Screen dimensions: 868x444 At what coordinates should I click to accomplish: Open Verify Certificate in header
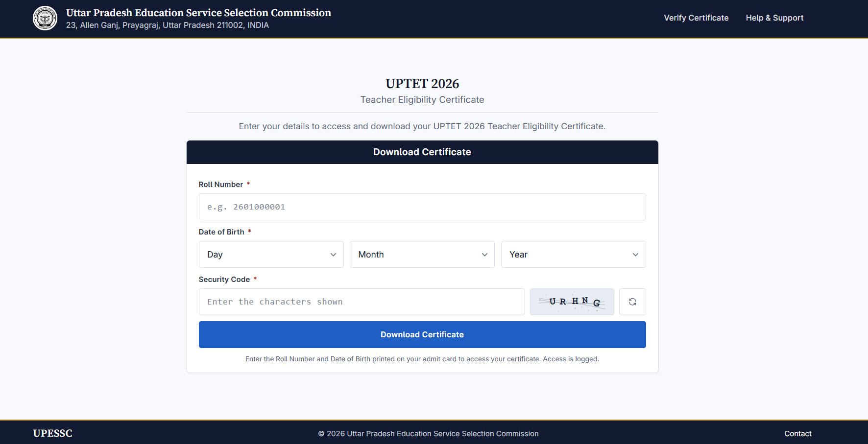click(x=696, y=18)
